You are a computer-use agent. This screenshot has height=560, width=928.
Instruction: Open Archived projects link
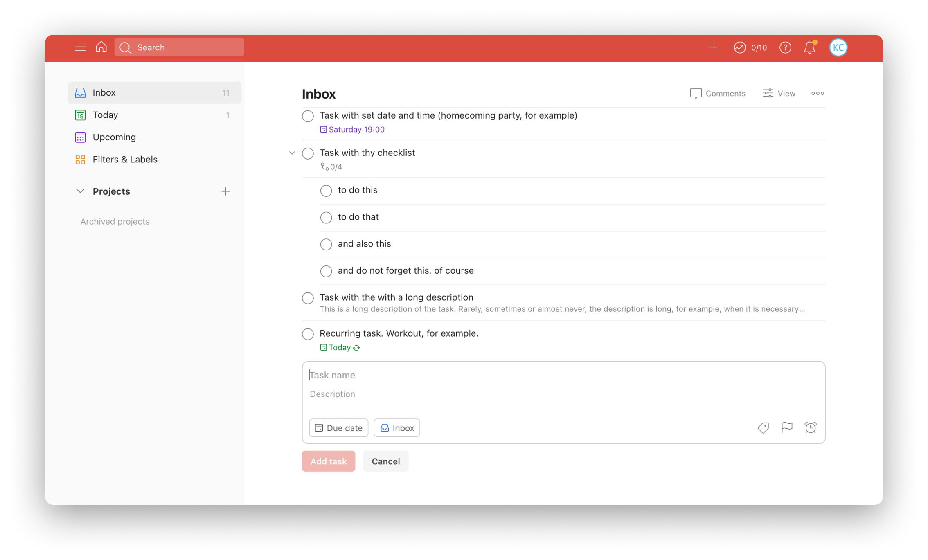click(x=115, y=221)
